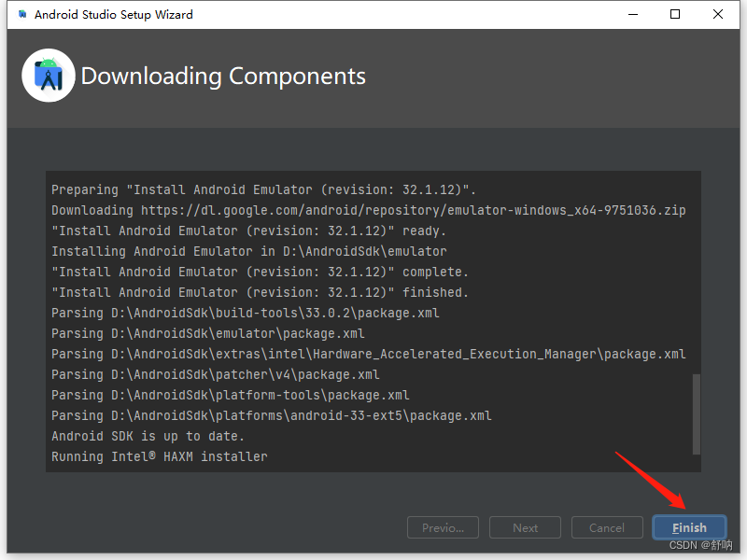
Task: Click the 'Preparing Install Android Emulator' line
Action: 263,189
